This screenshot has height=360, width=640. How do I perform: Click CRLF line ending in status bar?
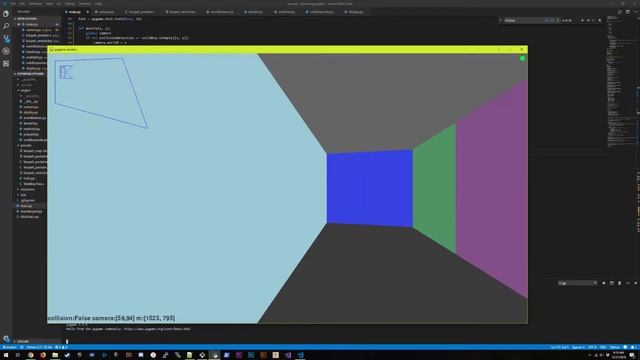pyautogui.click(x=603, y=347)
